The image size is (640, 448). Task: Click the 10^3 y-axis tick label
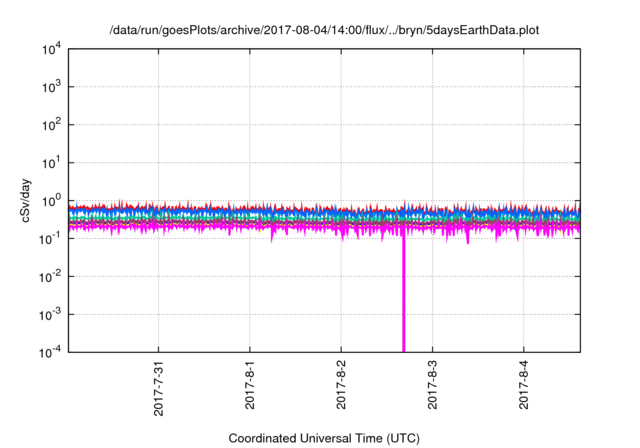(x=51, y=88)
